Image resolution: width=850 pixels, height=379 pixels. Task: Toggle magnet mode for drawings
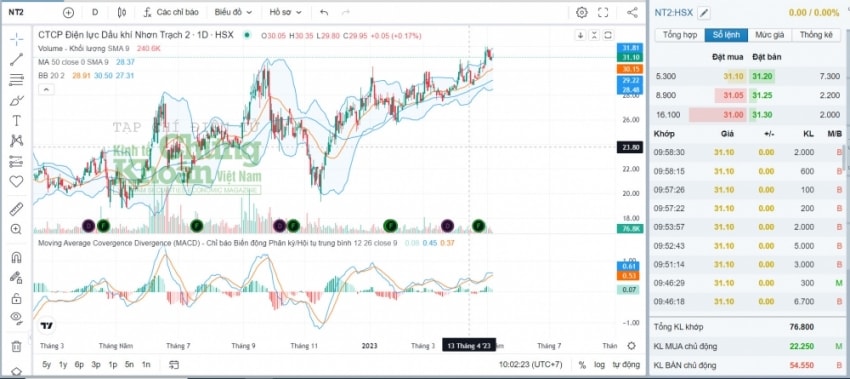16,257
